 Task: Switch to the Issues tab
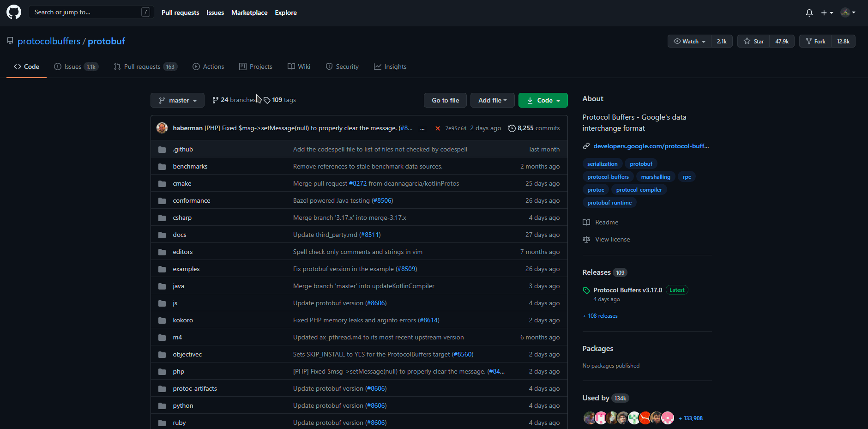76,66
